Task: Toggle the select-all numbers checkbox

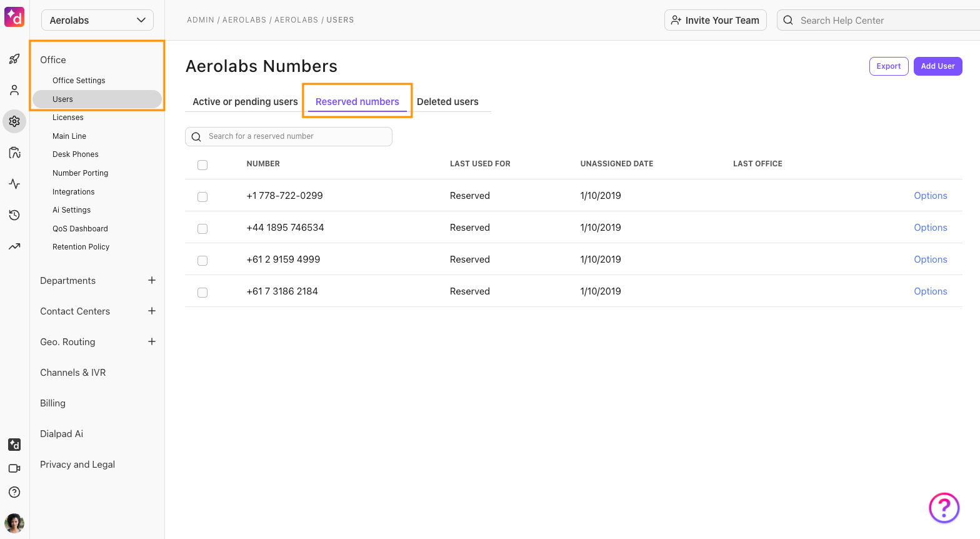Action: (x=202, y=165)
